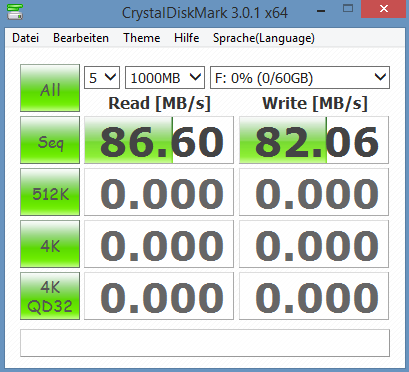The height and width of the screenshot is (372, 409).
Task: Run all benchmarks with All button
Action: tap(50, 88)
